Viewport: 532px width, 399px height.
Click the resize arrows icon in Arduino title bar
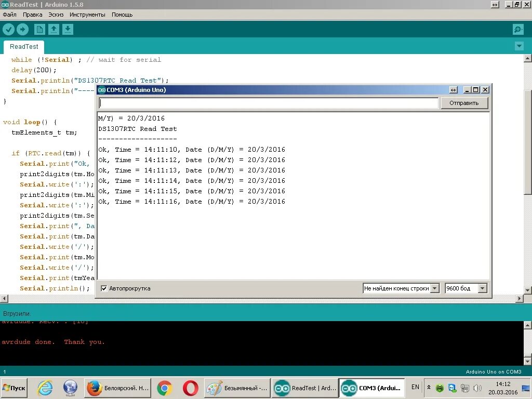point(495,4)
